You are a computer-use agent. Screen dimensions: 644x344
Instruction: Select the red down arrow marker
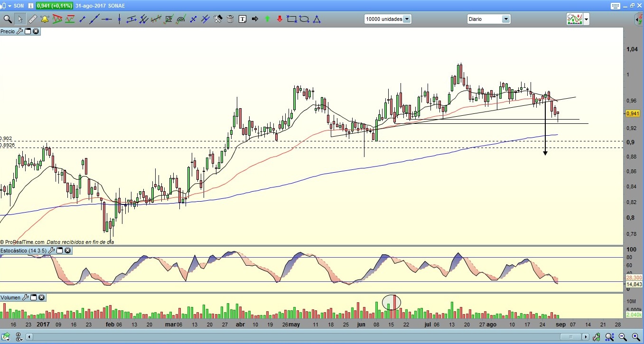pyautogui.click(x=280, y=19)
